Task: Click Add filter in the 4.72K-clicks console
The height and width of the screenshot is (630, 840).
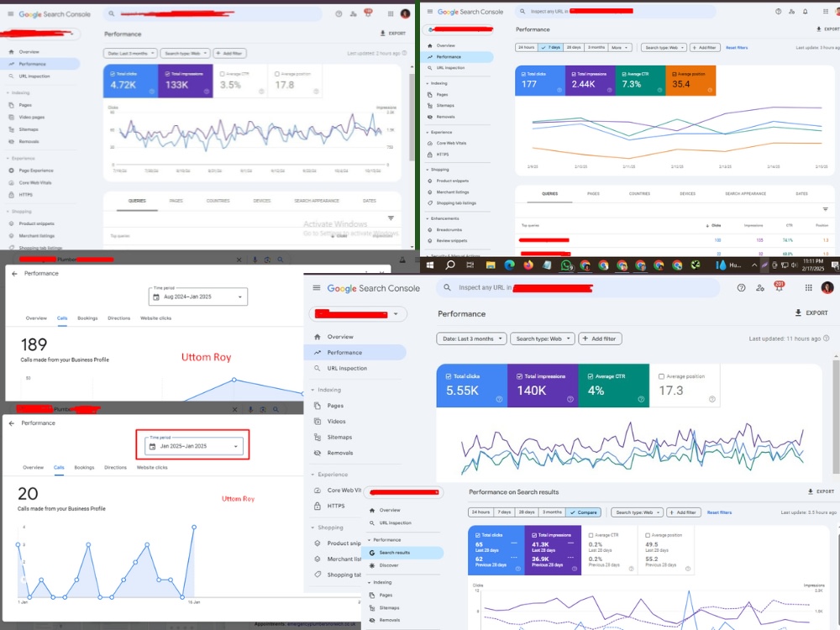Action: tap(230, 53)
